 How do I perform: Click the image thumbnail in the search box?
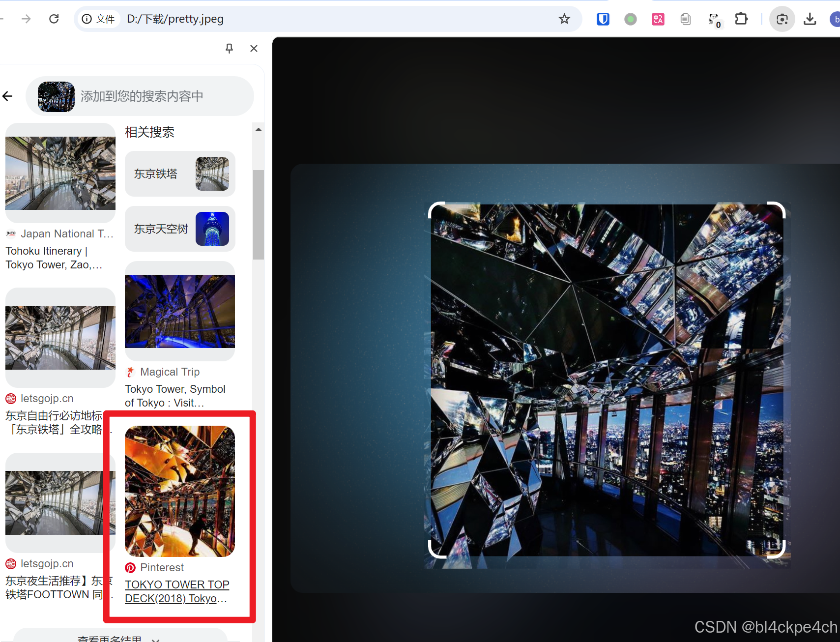(56, 96)
